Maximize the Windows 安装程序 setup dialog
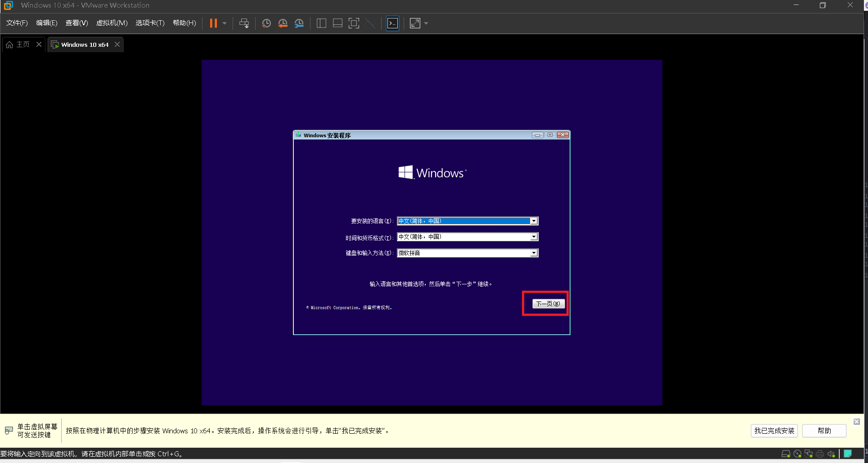Screen dimensions: 868x463 click(550, 135)
